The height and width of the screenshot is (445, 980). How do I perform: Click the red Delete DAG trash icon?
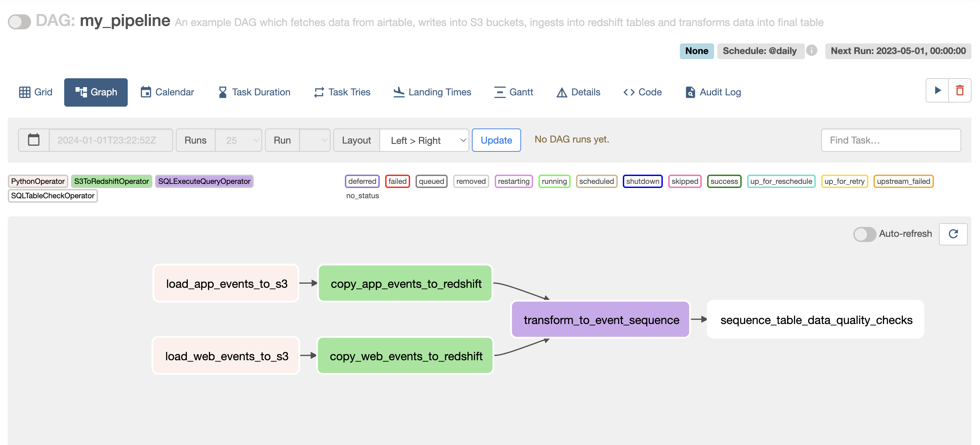tap(960, 91)
